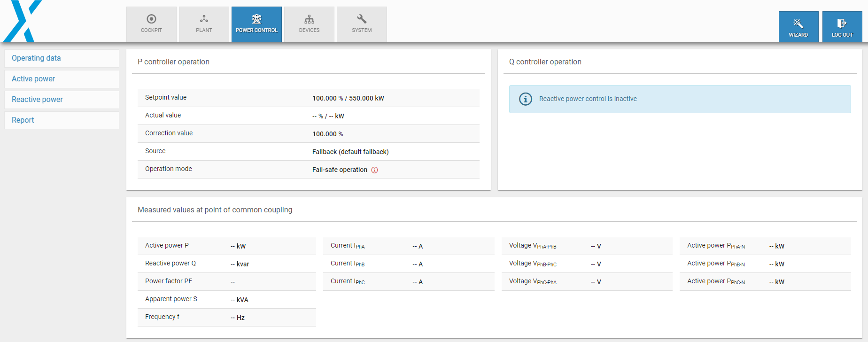The width and height of the screenshot is (868, 342).
Task: Open Active power in sidebar
Action: pyautogui.click(x=62, y=79)
